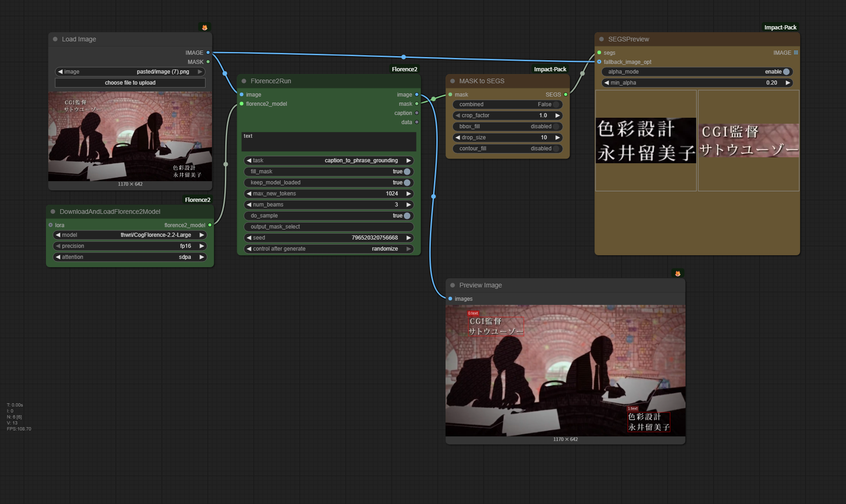Viewport: 846px width, 504px height.
Task: Collapse the DownloadAndLoadFlorence2Model node via its dot
Action: (x=53, y=212)
